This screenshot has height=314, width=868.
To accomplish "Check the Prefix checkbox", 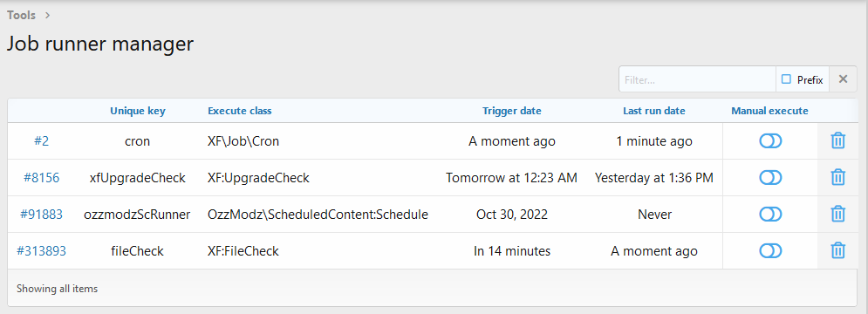I will [x=786, y=79].
